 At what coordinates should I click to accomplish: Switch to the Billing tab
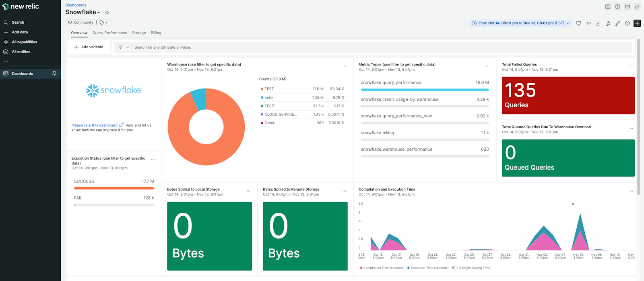(156, 33)
